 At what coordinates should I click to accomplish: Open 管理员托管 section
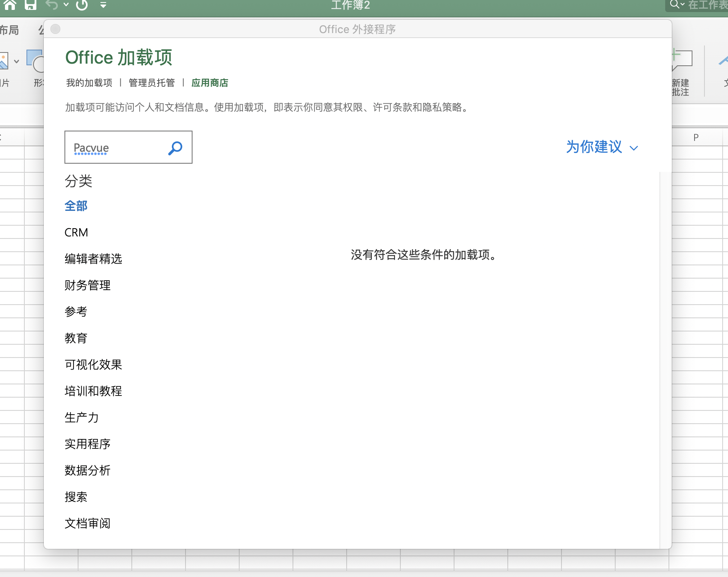tap(152, 83)
